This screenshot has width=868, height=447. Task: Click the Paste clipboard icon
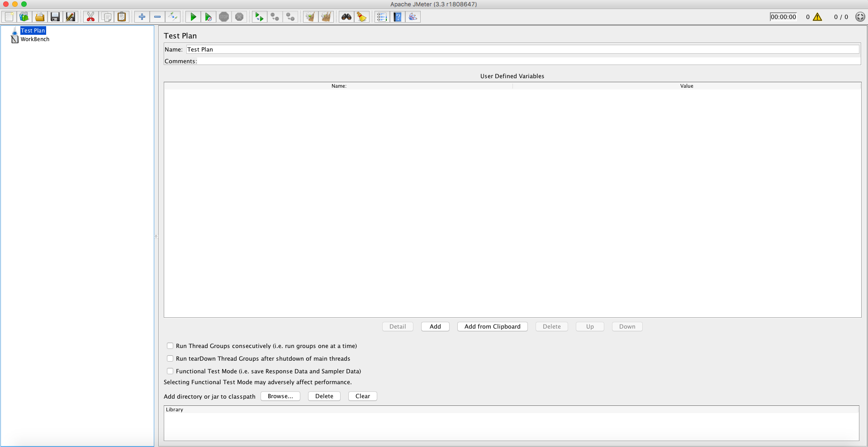click(x=122, y=17)
